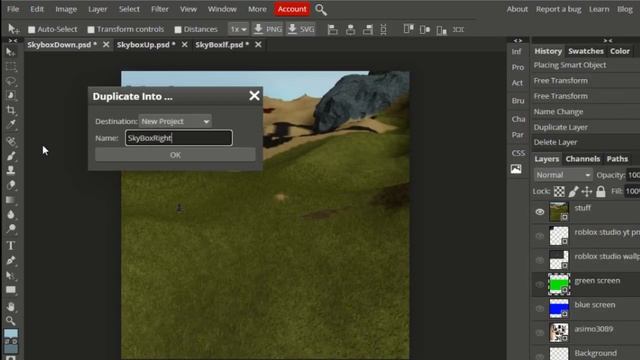Select the Zoom tool

pyautogui.click(x=11, y=321)
